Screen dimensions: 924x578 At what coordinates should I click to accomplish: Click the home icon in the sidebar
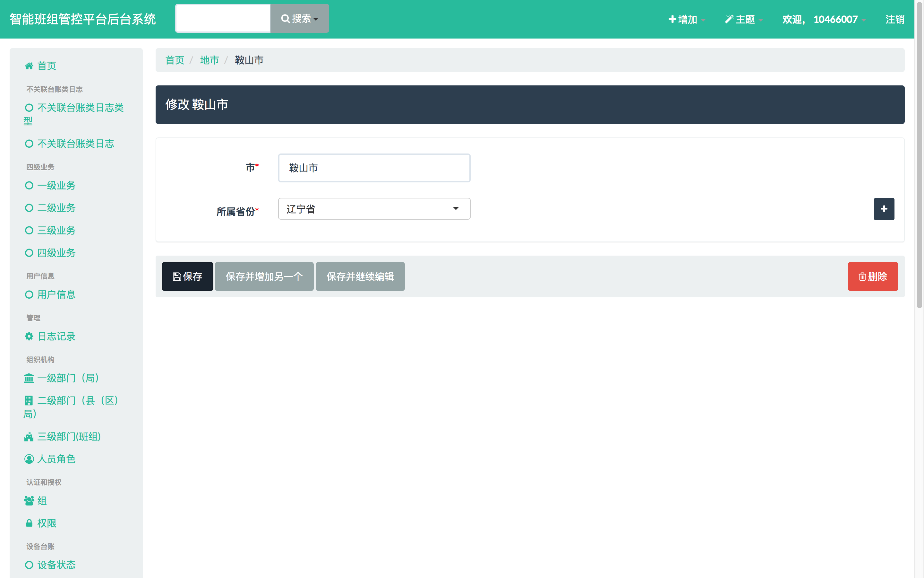pyautogui.click(x=29, y=66)
